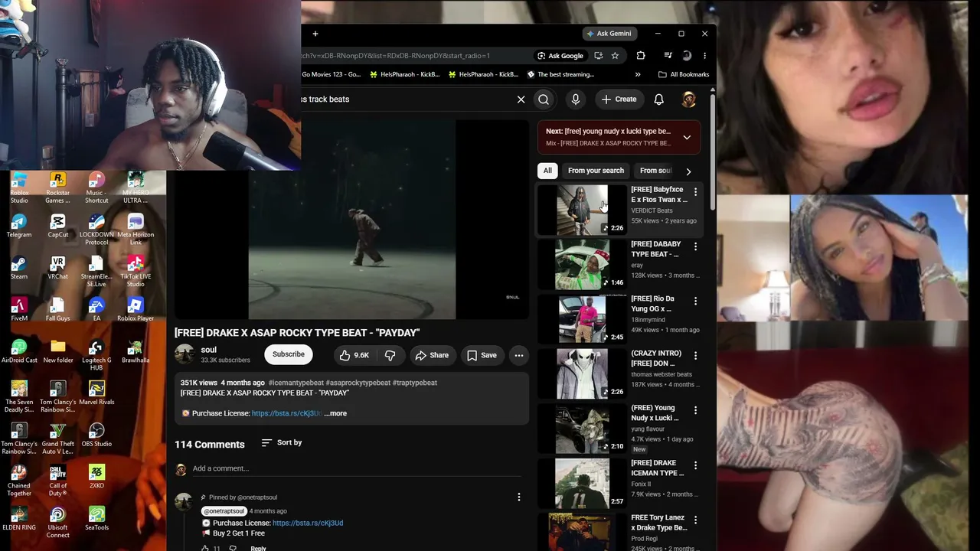Image resolution: width=980 pixels, height=551 pixels.
Task: Select the AirDroid Cast desktop icon
Action: pos(19,351)
